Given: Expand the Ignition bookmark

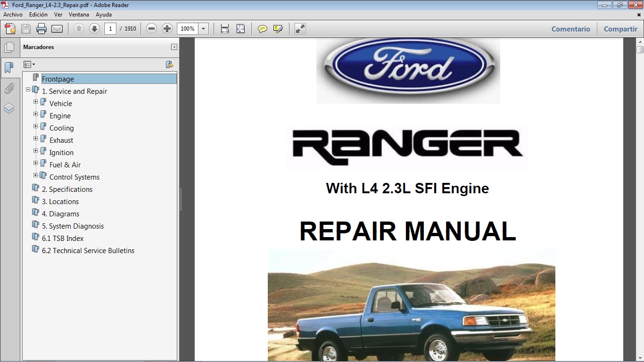Looking at the screenshot, I should [x=35, y=150].
